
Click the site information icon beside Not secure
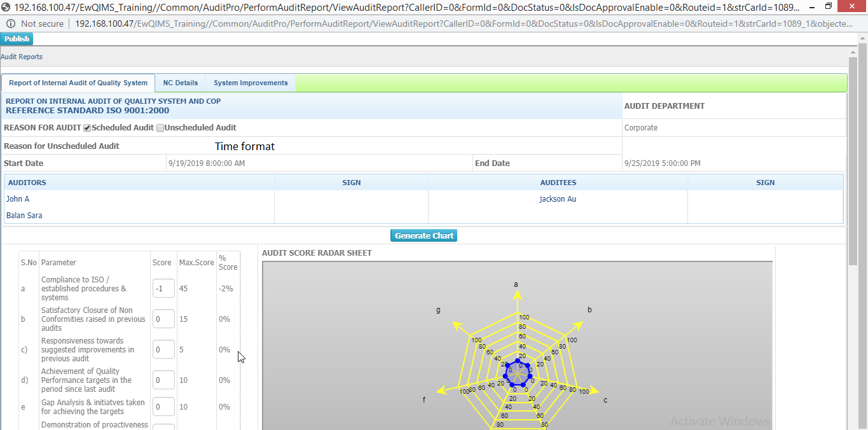(x=11, y=24)
